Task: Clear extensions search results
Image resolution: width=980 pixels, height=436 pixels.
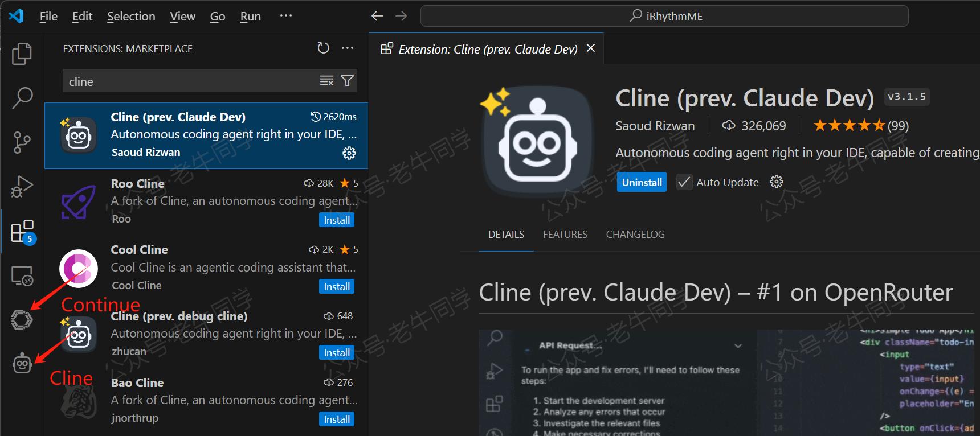Action: pos(326,81)
